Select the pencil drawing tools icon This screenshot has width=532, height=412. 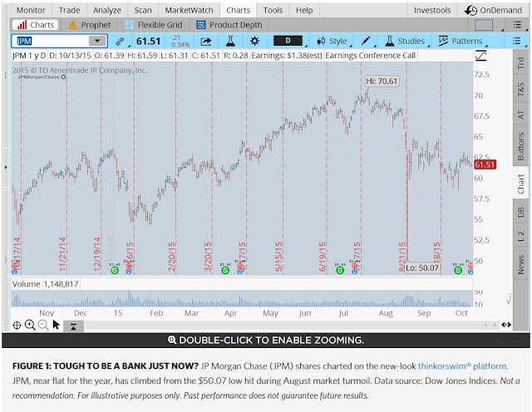[x=366, y=41]
